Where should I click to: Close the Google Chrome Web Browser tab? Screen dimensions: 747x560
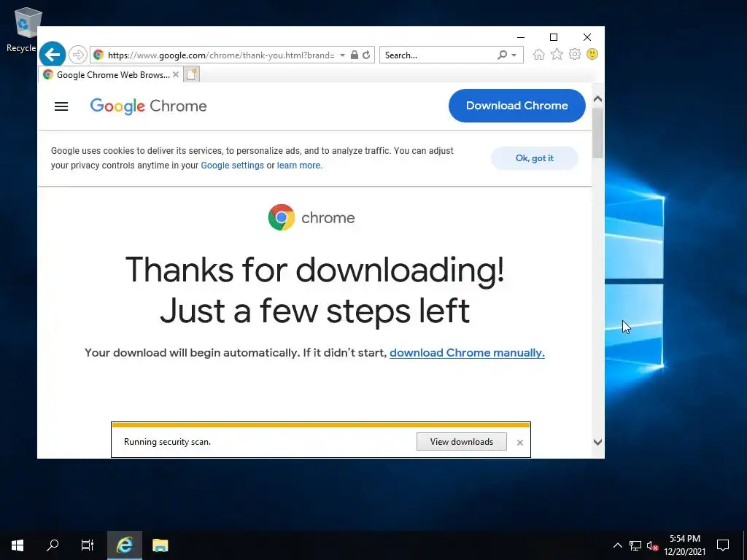pyautogui.click(x=176, y=74)
